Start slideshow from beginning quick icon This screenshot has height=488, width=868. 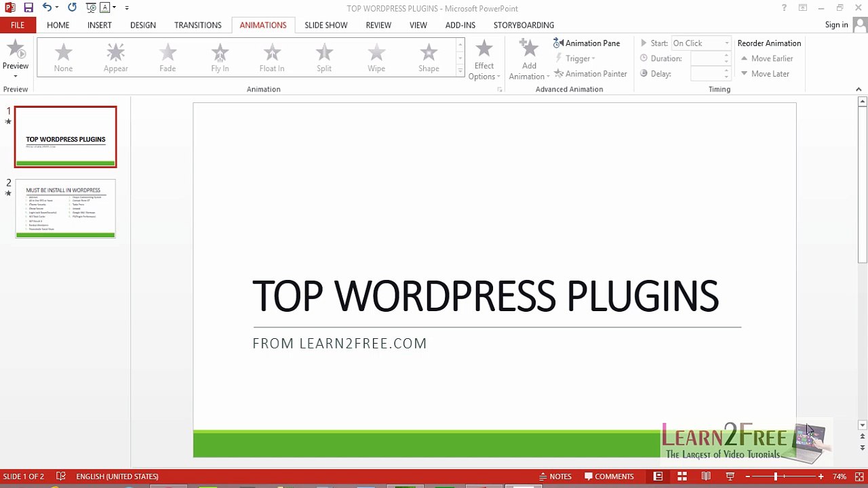[x=91, y=7]
